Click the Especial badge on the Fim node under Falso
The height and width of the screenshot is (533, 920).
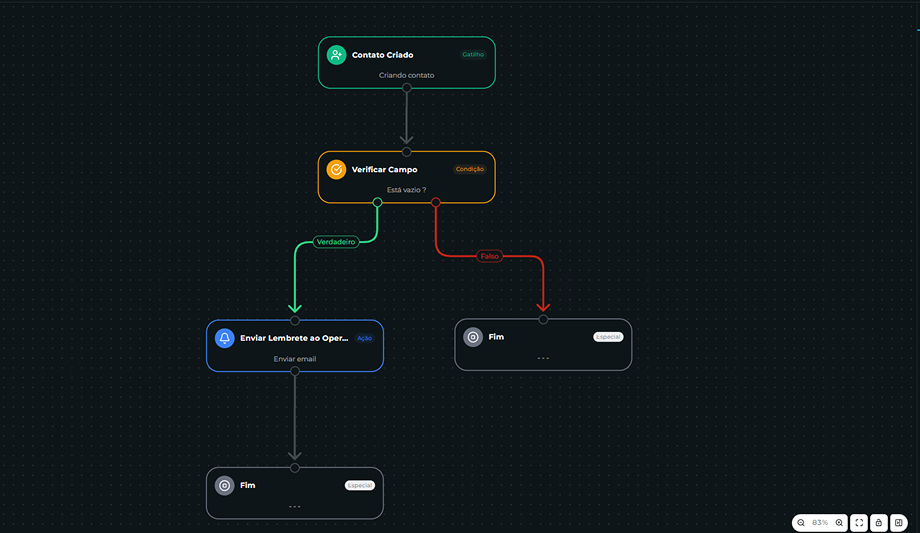[x=608, y=337]
